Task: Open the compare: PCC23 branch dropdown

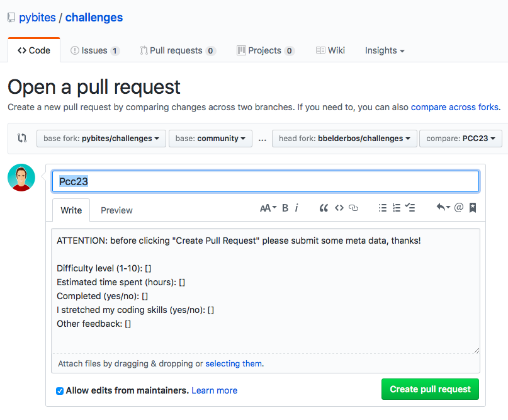Action: 461,139
